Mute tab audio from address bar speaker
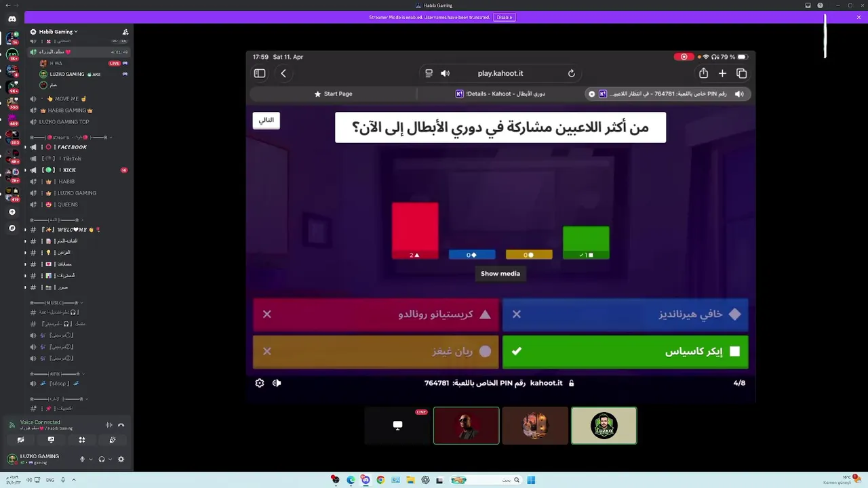The width and height of the screenshot is (868, 488). click(x=445, y=73)
